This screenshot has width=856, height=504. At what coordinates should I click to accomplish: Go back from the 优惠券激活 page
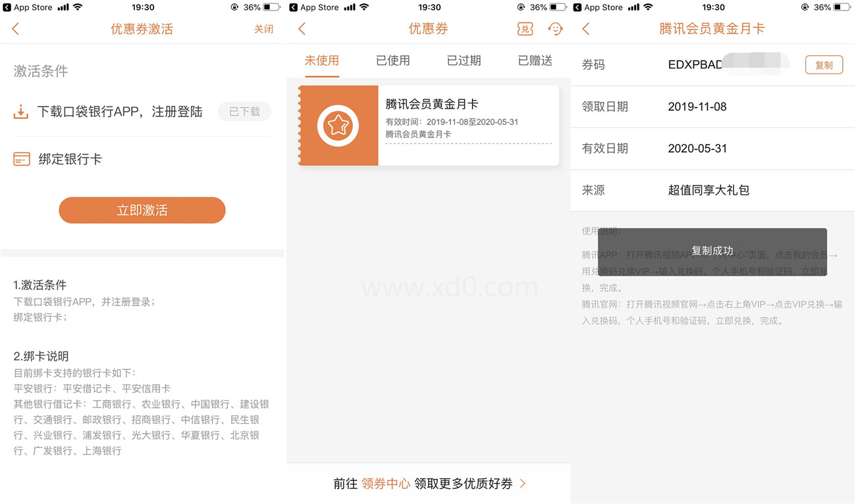(x=16, y=29)
